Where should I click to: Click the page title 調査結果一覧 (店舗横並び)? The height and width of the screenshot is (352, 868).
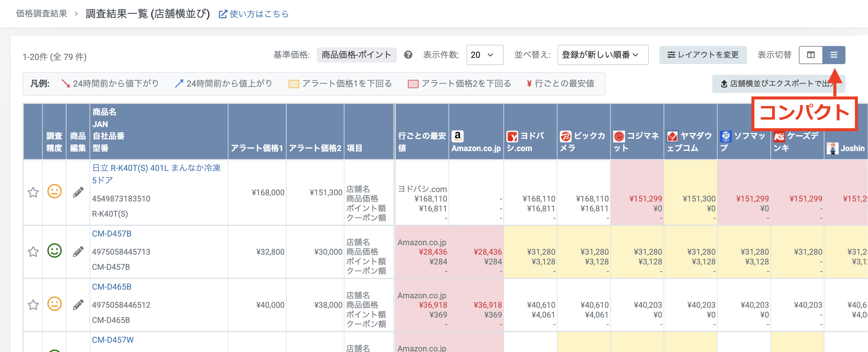[148, 14]
